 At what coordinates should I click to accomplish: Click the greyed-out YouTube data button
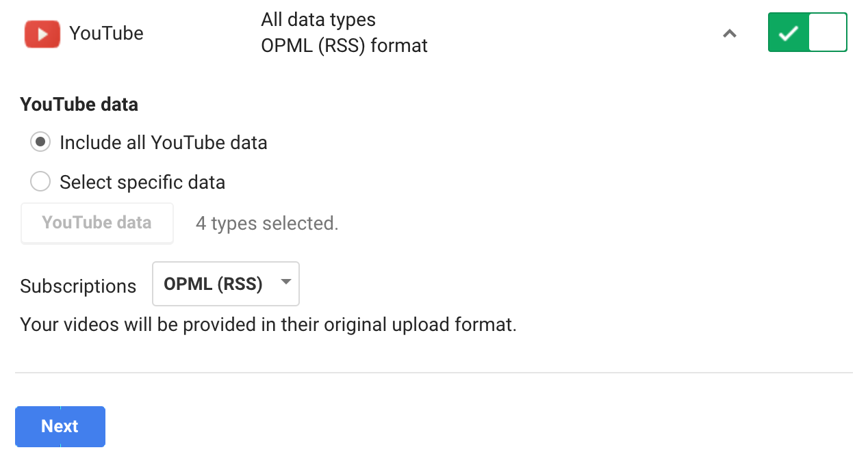pyautogui.click(x=97, y=223)
